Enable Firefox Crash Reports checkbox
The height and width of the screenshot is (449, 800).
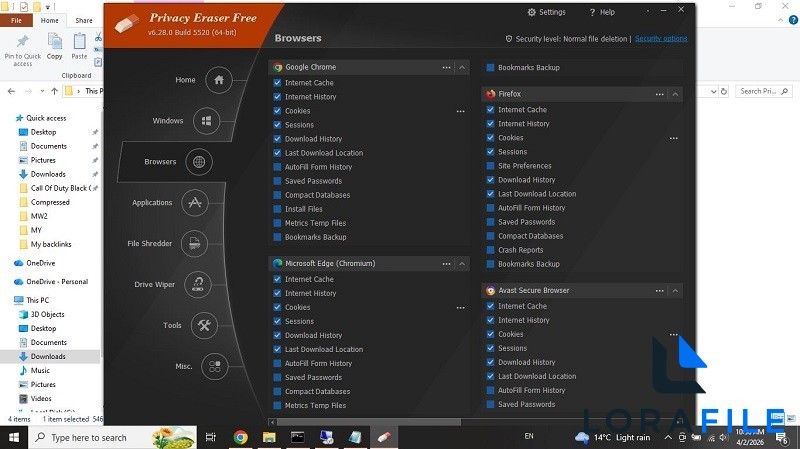[x=490, y=250]
